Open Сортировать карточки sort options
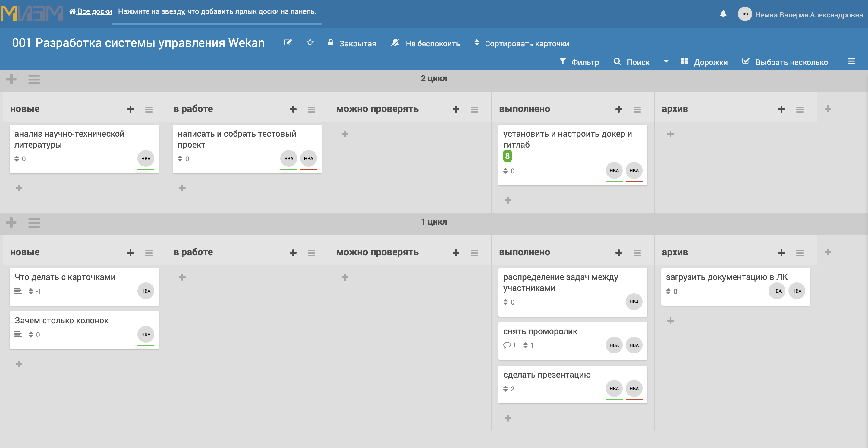 point(522,43)
